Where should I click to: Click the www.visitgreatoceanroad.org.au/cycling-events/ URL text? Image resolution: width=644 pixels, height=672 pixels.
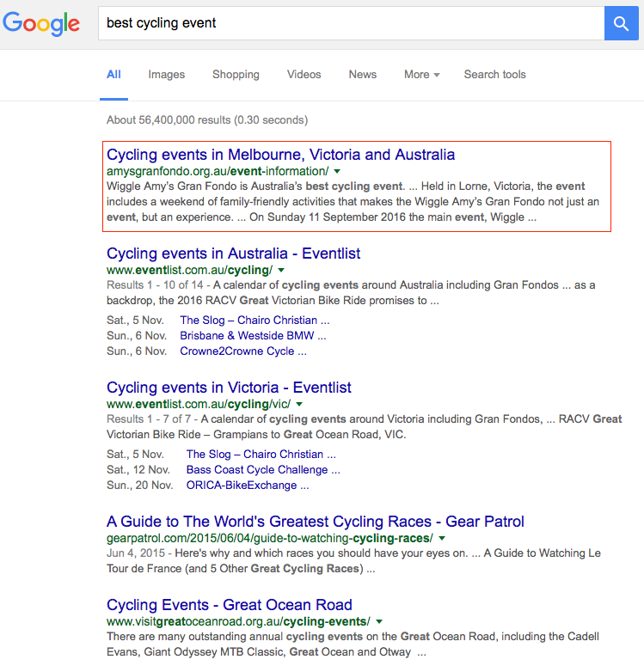pyautogui.click(x=238, y=622)
